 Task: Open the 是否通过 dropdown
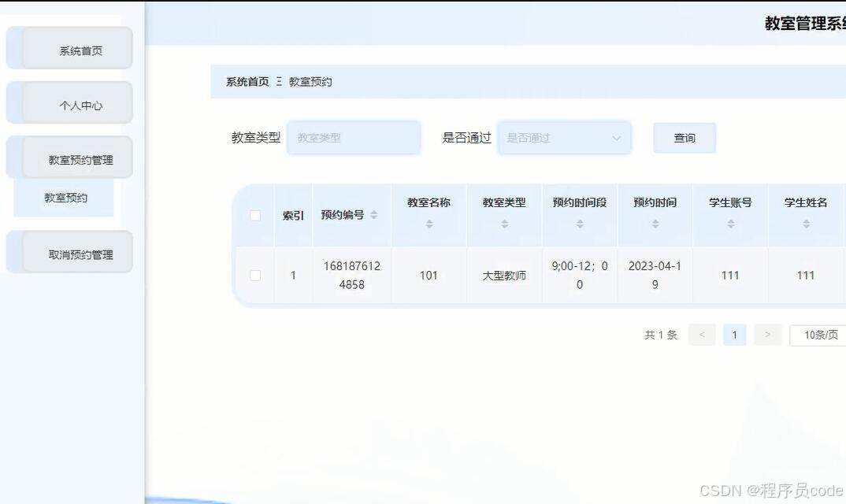564,137
